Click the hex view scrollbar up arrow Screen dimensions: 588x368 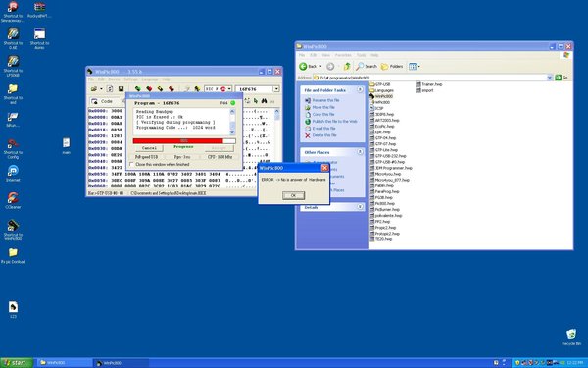point(277,111)
